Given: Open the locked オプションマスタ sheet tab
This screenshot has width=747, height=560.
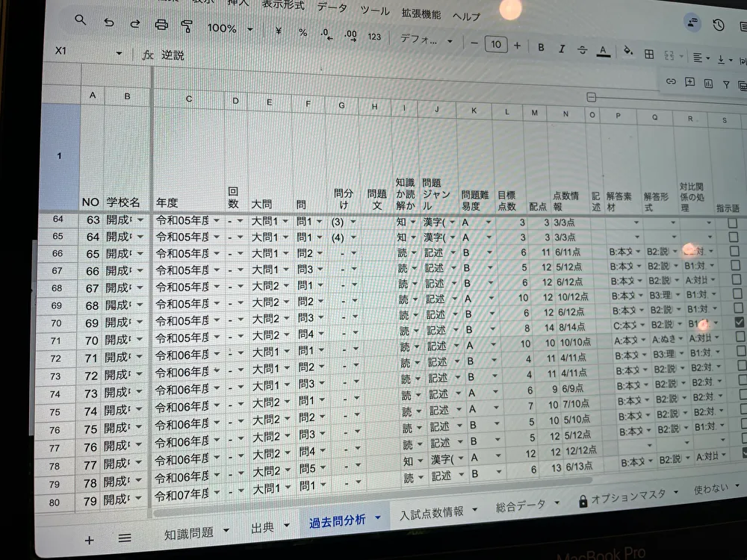Looking at the screenshot, I should [628, 497].
